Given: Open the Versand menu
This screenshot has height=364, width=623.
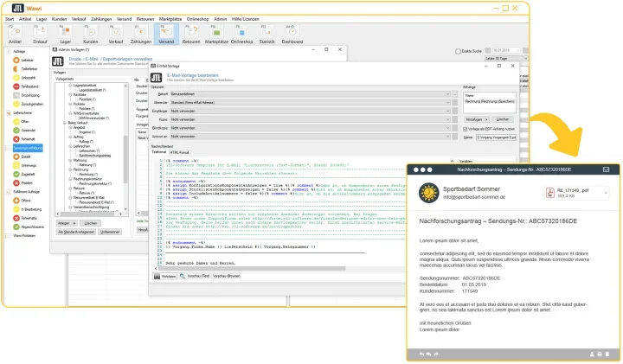Looking at the screenshot, I should pos(124,19).
